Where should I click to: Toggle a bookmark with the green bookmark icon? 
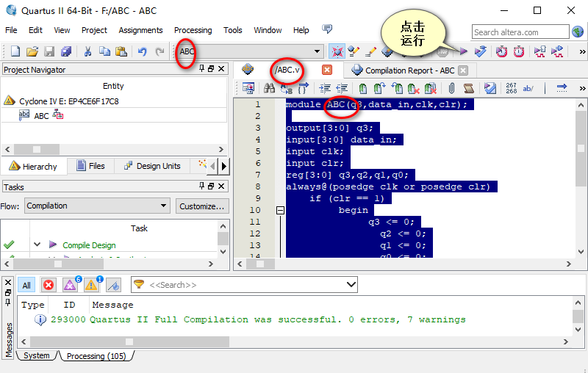(362, 88)
